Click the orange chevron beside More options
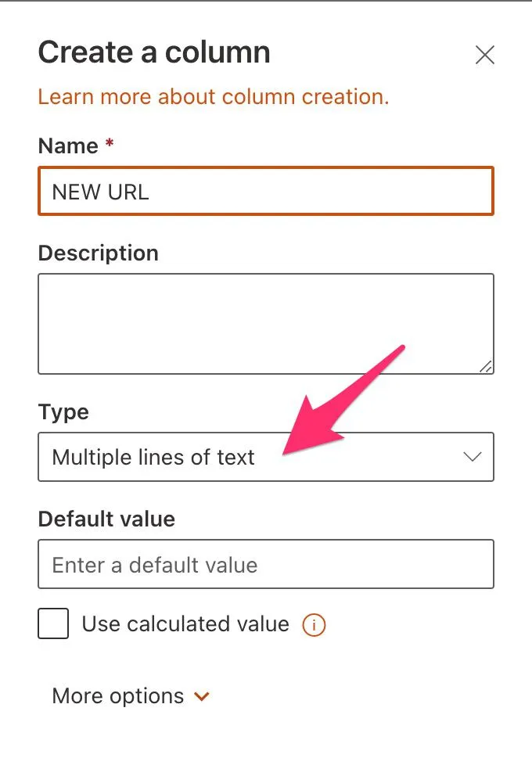Image resolution: width=532 pixels, height=776 pixels. [x=202, y=696]
